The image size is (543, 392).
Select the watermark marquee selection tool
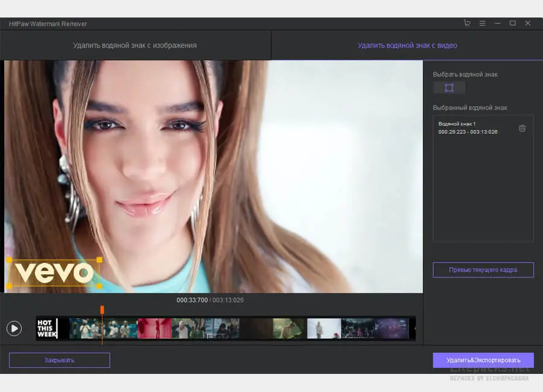(449, 87)
